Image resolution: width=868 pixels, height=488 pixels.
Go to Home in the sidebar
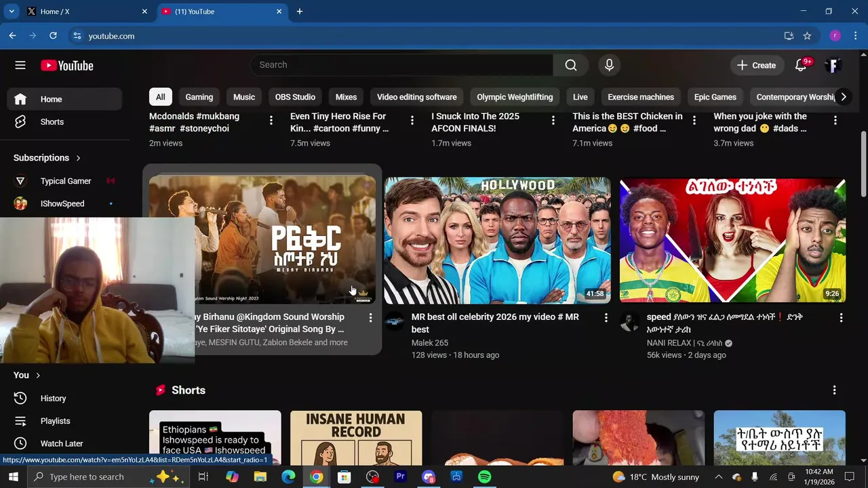pos(64,99)
